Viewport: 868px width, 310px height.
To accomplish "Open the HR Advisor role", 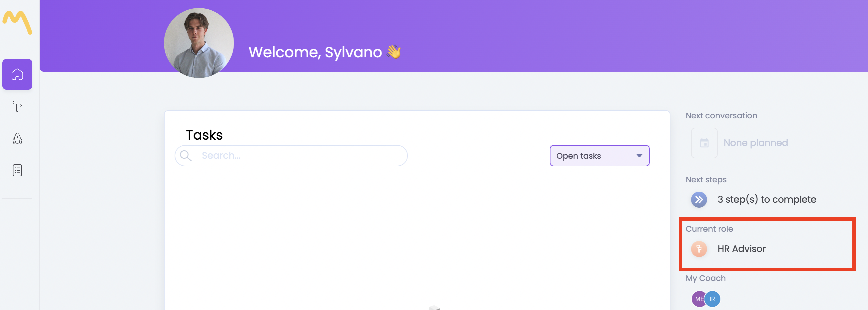I will coord(741,249).
